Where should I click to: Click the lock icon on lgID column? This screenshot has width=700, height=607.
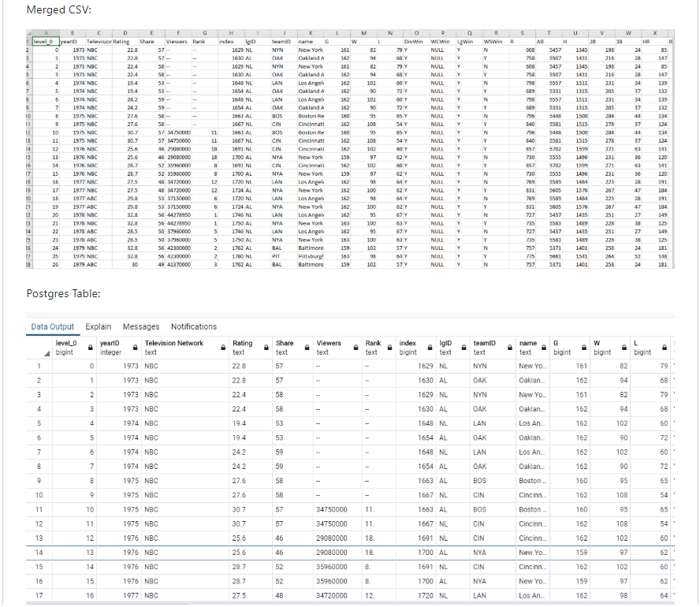click(x=464, y=348)
